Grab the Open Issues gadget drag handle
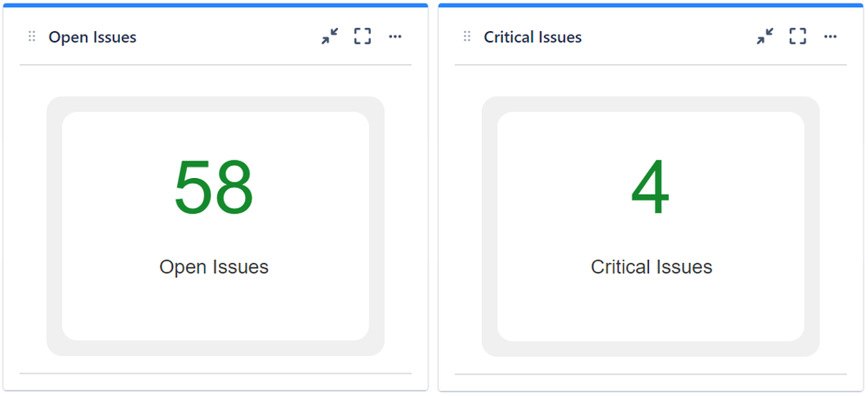The width and height of the screenshot is (868, 396). [31, 37]
